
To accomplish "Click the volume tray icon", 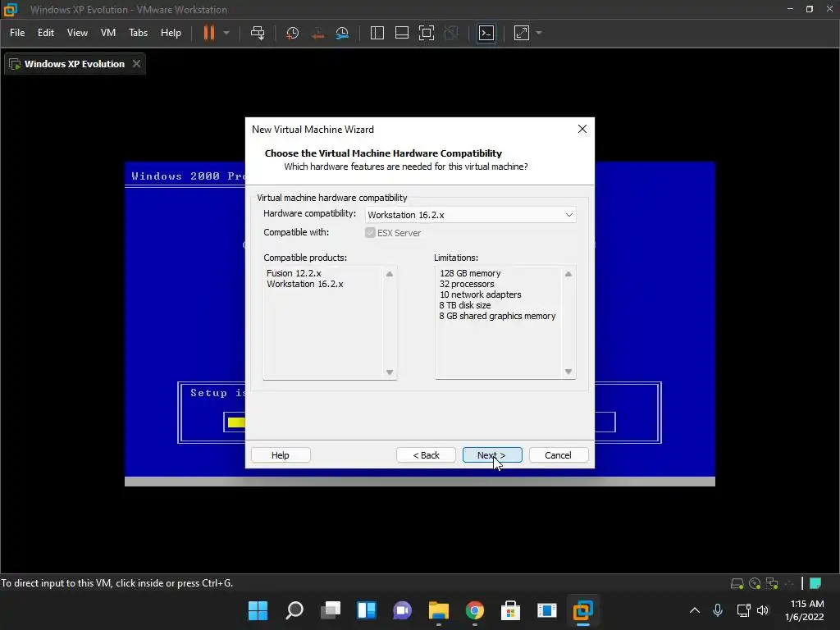I will [763, 610].
